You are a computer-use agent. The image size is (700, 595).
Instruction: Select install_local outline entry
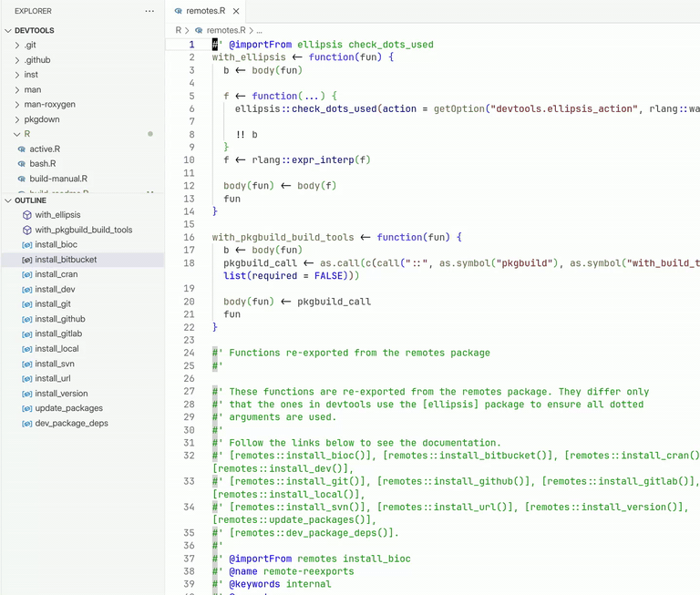point(57,349)
